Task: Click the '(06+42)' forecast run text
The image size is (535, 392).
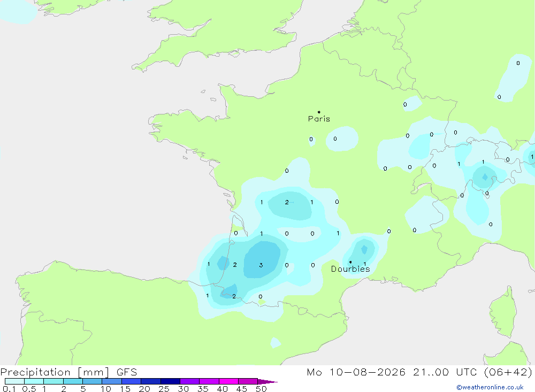Action: (508, 372)
